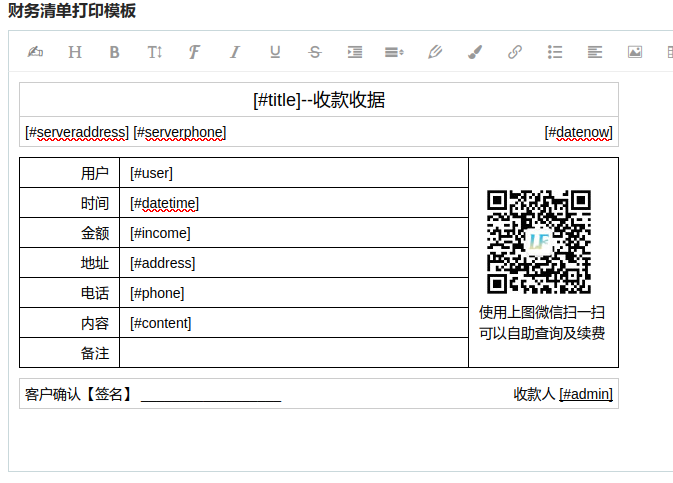The width and height of the screenshot is (673, 483).
Task: Click the [#title]--收款收据 heading text
Action: tap(319, 100)
